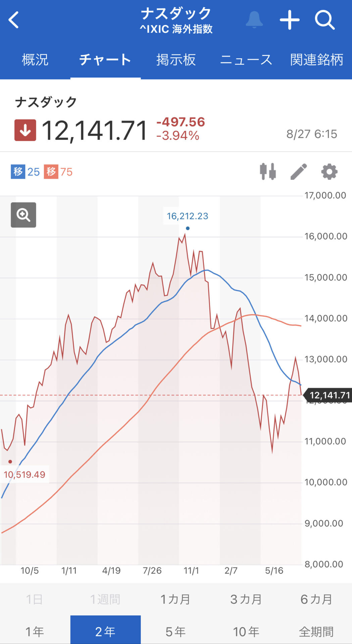
Task: Open the ニュース tab
Action: coord(246,60)
